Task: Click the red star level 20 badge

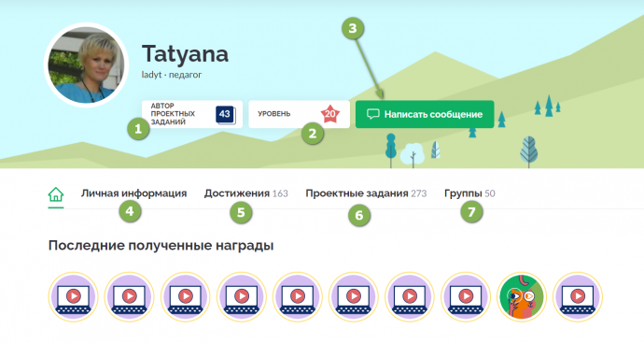Action: coord(330,114)
